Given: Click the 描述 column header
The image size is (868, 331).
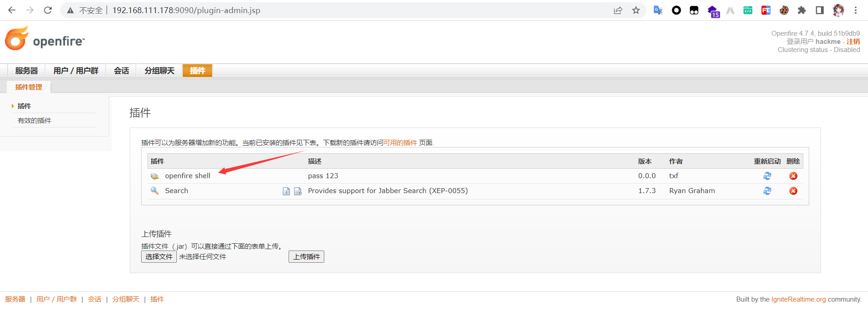Looking at the screenshot, I should (314, 161).
